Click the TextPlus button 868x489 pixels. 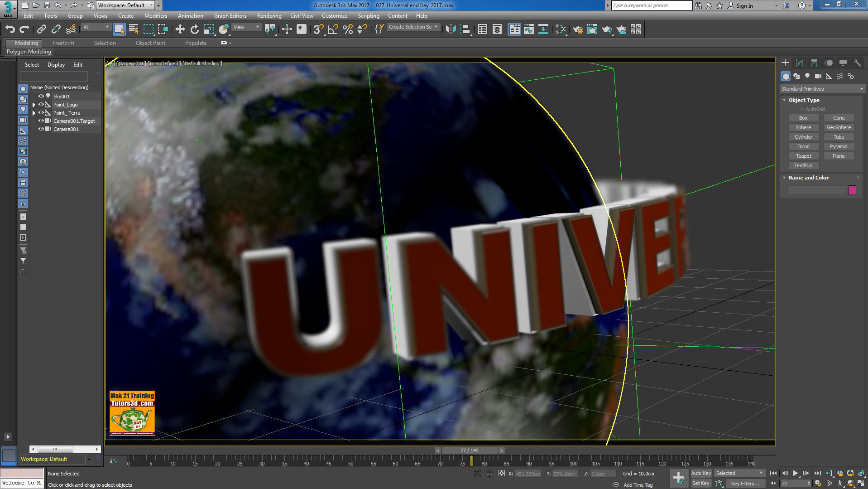coord(803,165)
